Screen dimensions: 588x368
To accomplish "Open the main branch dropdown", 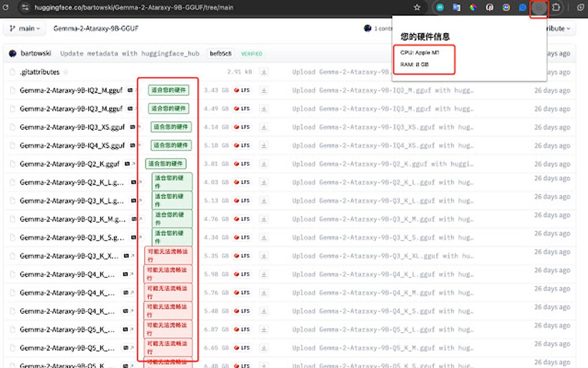I will pos(24,28).
